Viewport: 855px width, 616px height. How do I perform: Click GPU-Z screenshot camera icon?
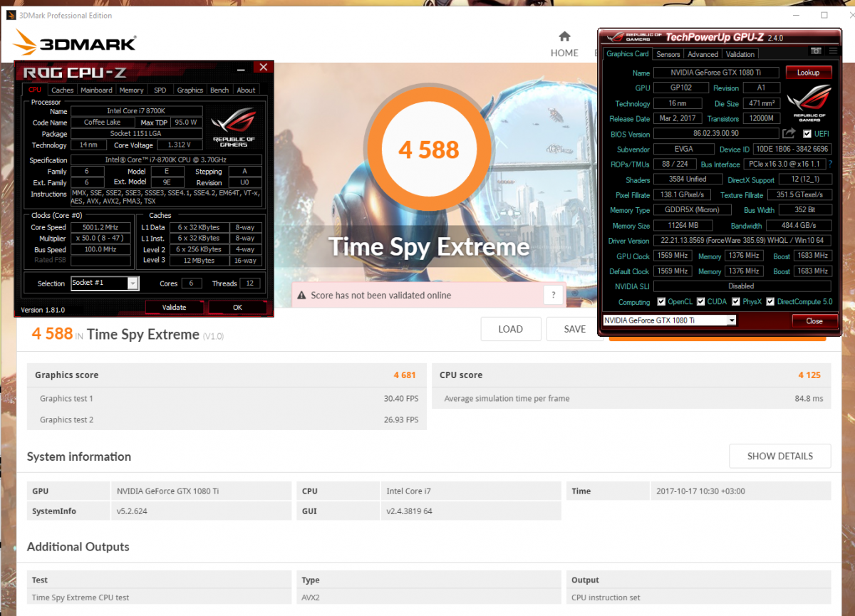click(x=816, y=51)
